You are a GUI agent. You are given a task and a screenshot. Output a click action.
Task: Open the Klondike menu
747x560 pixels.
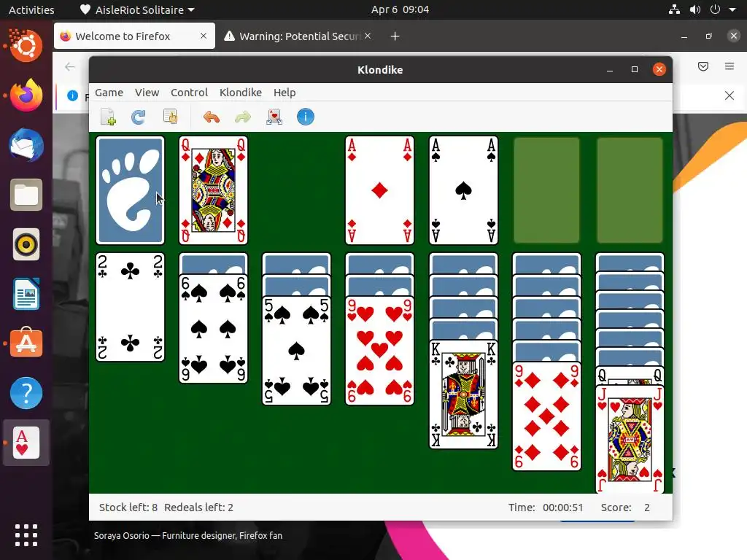pos(241,93)
